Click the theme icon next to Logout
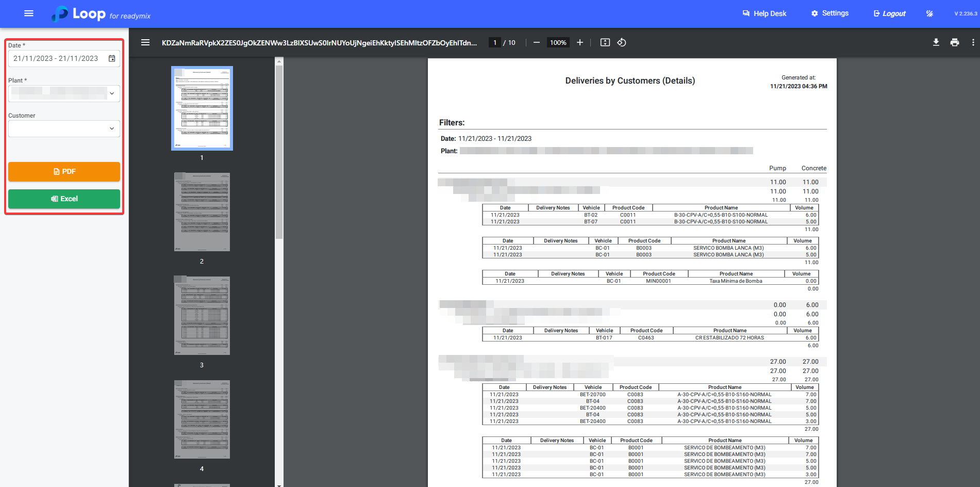Image resolution: width=980 pixels, height=487 pixels. pos(929,13)
